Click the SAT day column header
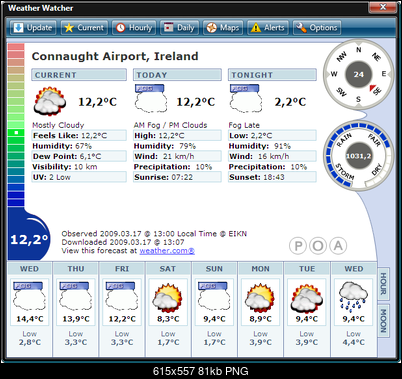Image resolution: width=402 pixels, height=379 pixels. tap(168, 269)
